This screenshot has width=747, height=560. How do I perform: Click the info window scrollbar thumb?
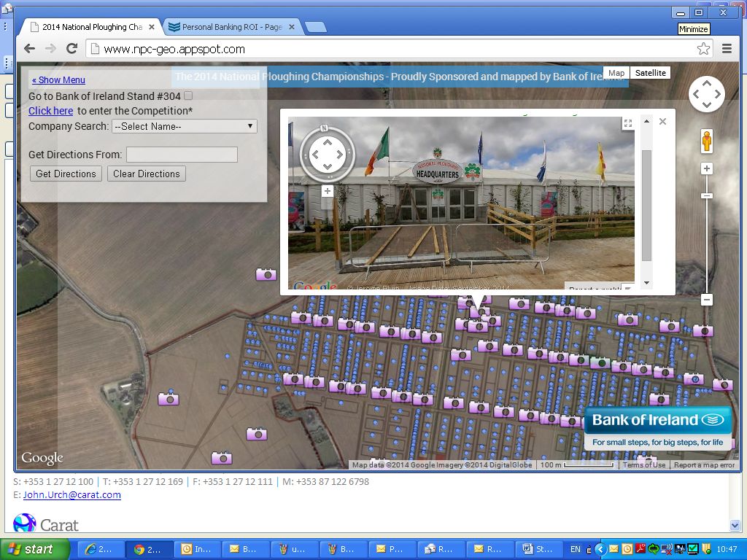coord(646,205)
